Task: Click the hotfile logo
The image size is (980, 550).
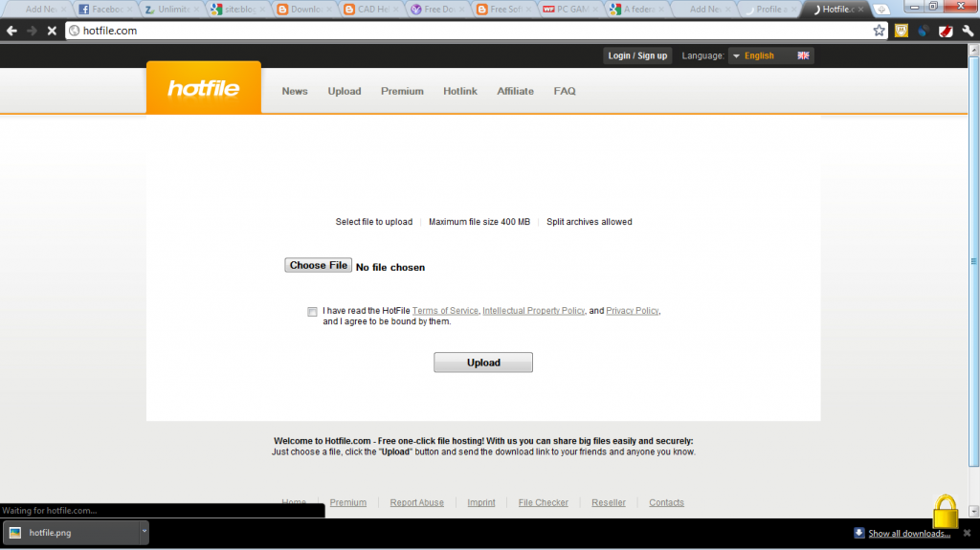Action: click(204, 88)
